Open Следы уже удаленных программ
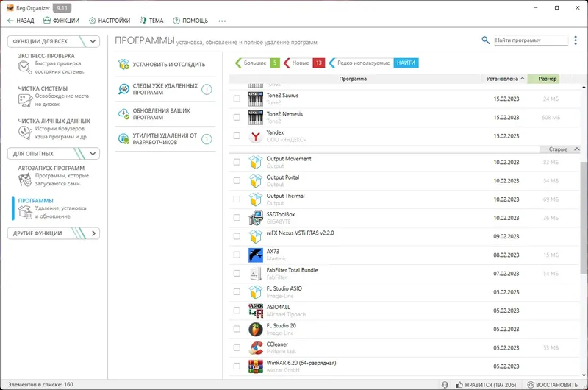Viewport: 588px width, 390px height. coord(165,89)
